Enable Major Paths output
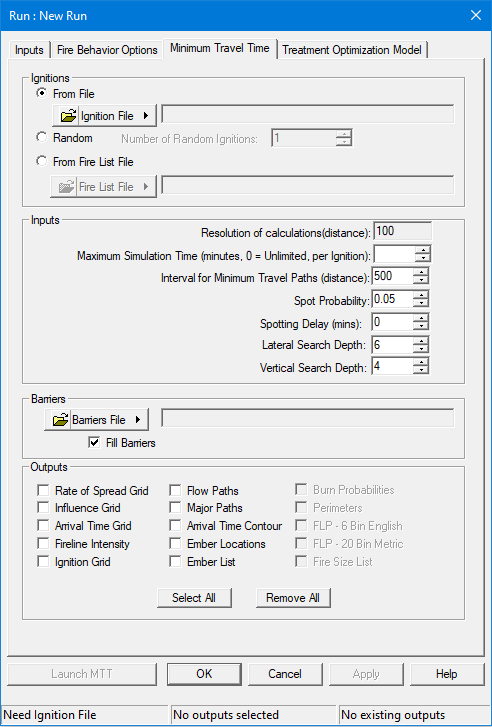492x727 pixels. click(x=175, y=508)
